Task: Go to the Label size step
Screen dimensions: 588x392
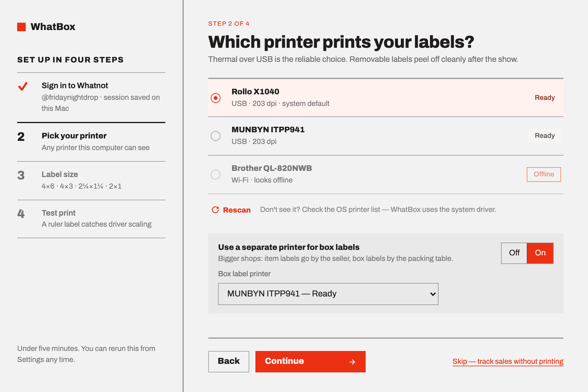Action: pyautogui.click(x=91, y=180)
